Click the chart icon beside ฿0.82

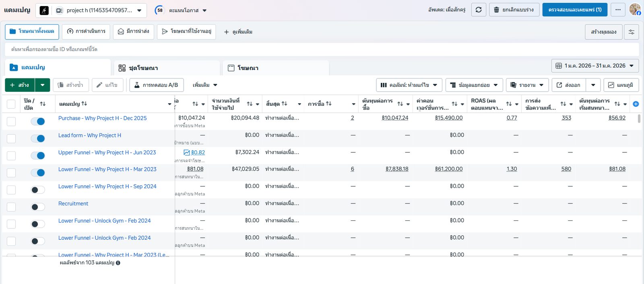[x=187, y=152]
